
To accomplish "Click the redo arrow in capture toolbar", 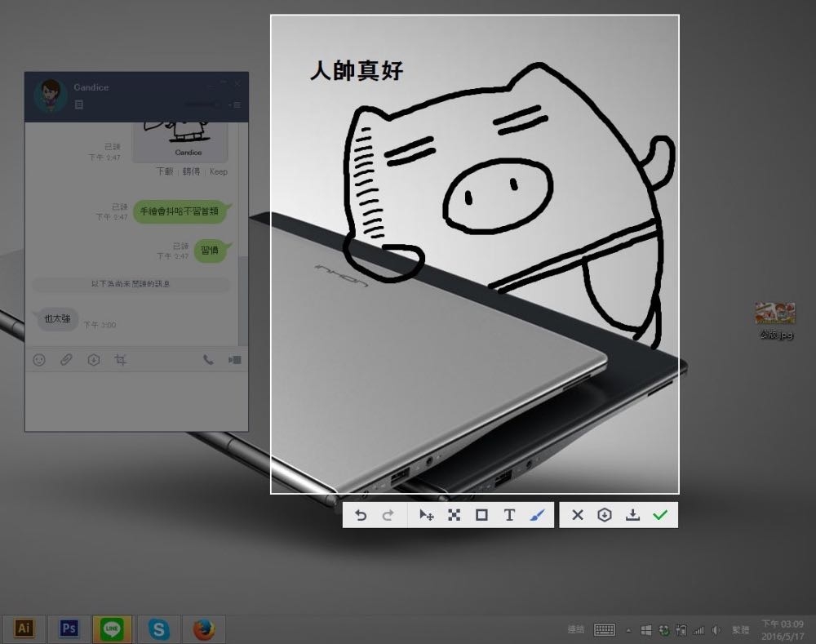I will (x=388, y=515).
